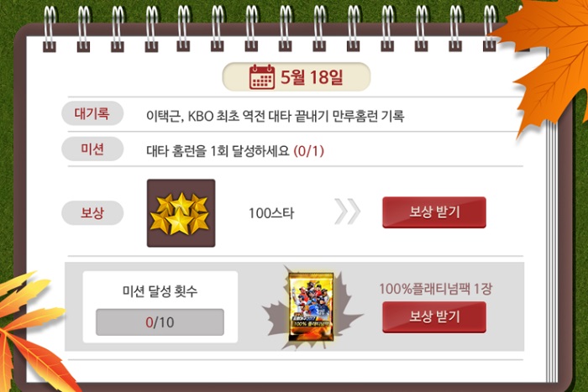This screenshot has height=392, width=588.
Task: Select the 5월 18일 date badge
Action: (x=297, y=77)
